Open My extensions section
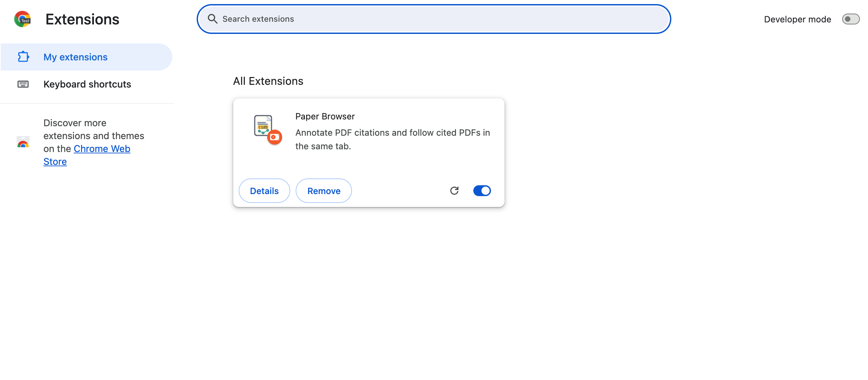The height and width of the screenshot is (380, 868). (x=86, y=57)
